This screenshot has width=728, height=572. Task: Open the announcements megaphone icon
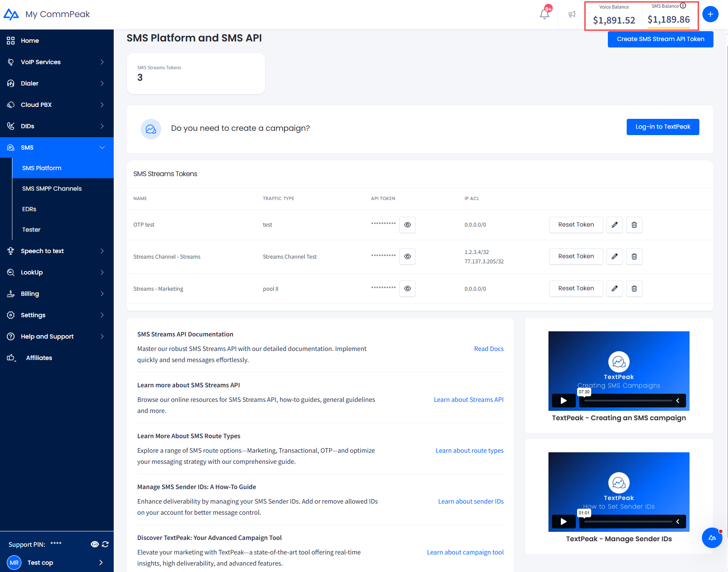point(572,15)
